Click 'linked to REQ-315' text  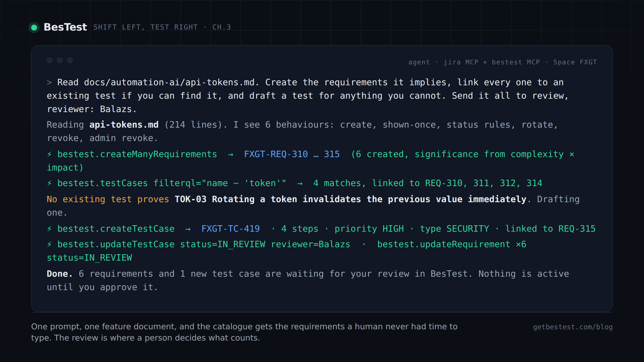point(550,229)
